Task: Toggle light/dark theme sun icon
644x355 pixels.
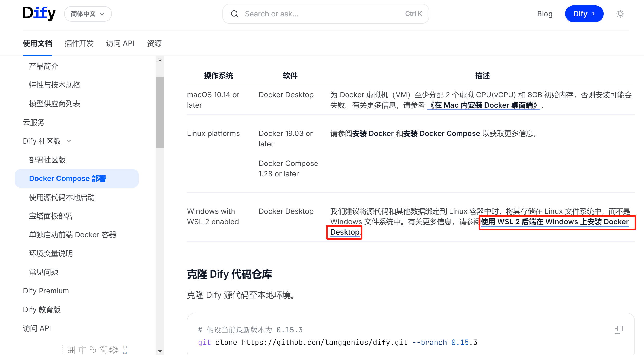Action: click(620, 14)
